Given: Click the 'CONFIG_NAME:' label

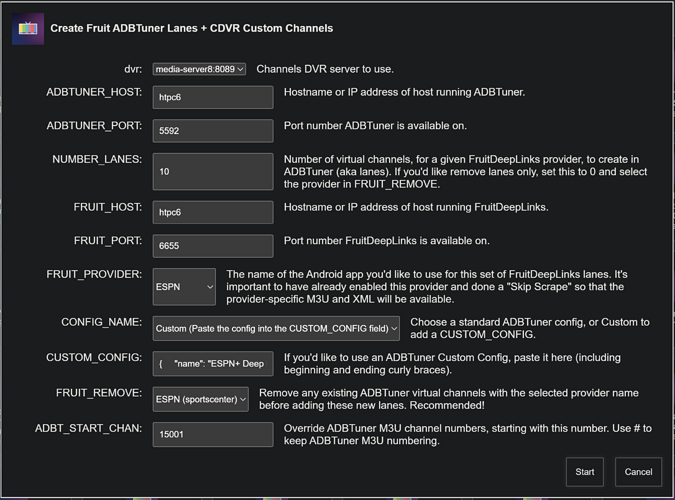Looking at the screenshot, I should click(x=102, y=322).
